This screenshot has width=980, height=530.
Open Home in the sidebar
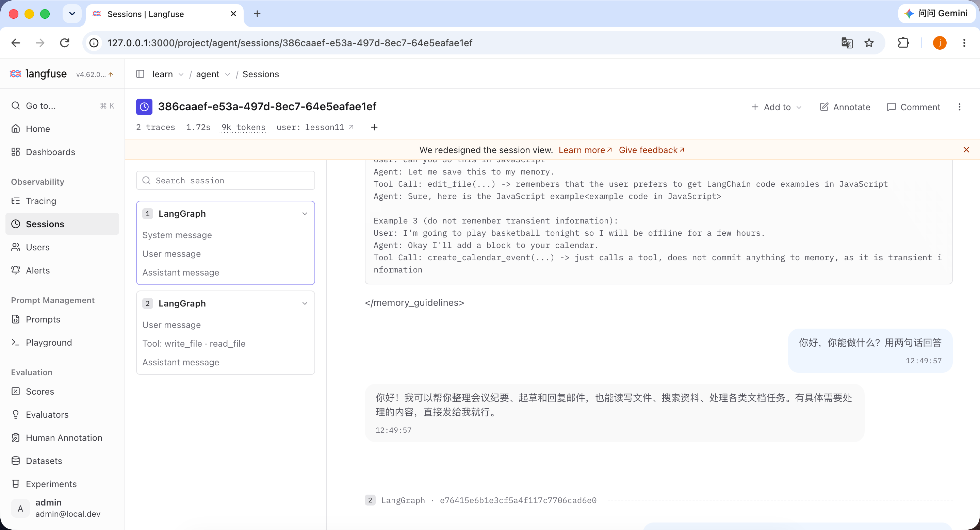tap(62, 129)
